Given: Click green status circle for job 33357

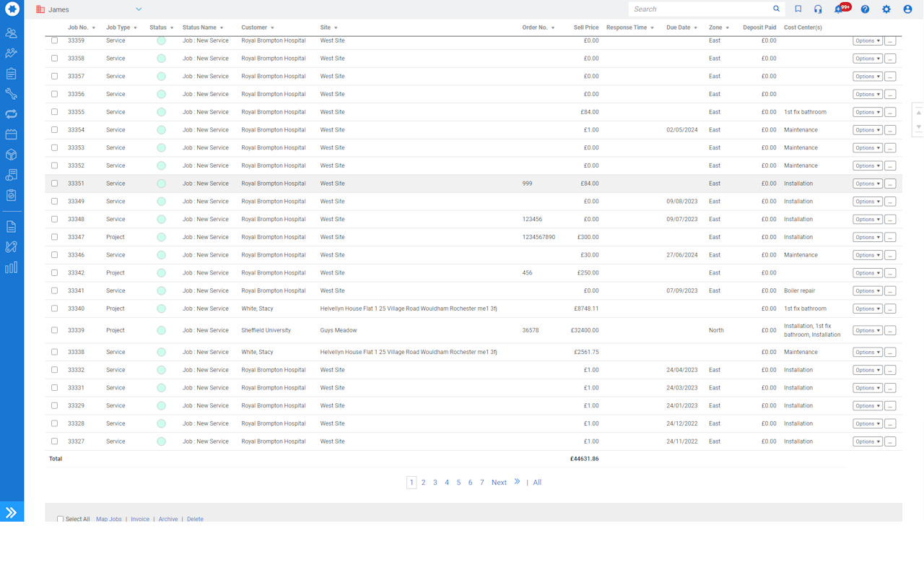Looking at the screenshot, I should coord(161,77).
